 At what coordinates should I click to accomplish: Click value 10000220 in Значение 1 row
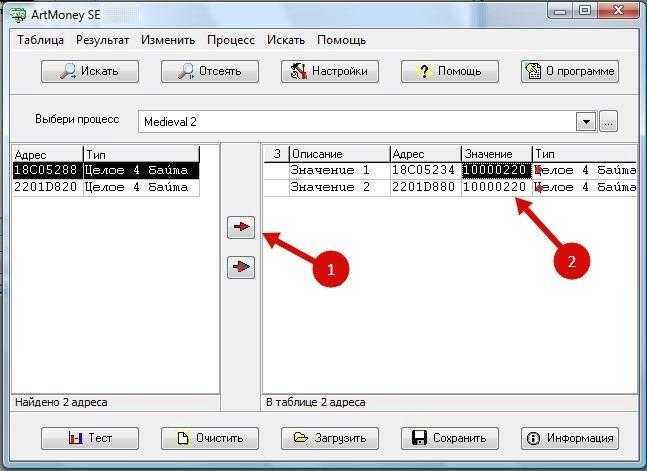click(x=496, y=170)
